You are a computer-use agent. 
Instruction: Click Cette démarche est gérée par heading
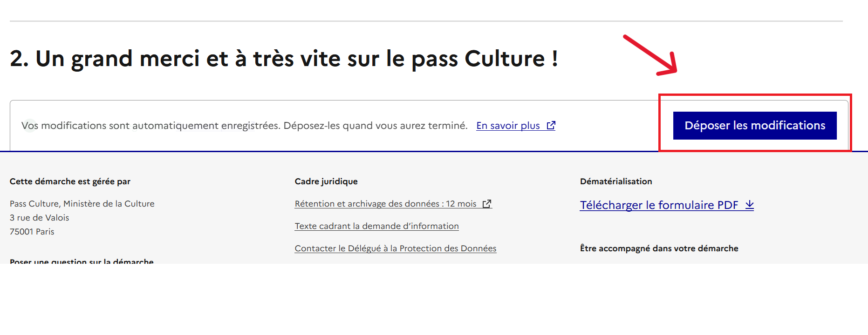(70, 181)
